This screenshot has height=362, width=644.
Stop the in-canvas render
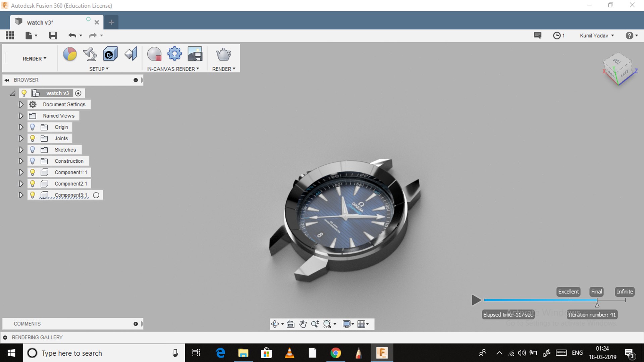tap(154, 54)
